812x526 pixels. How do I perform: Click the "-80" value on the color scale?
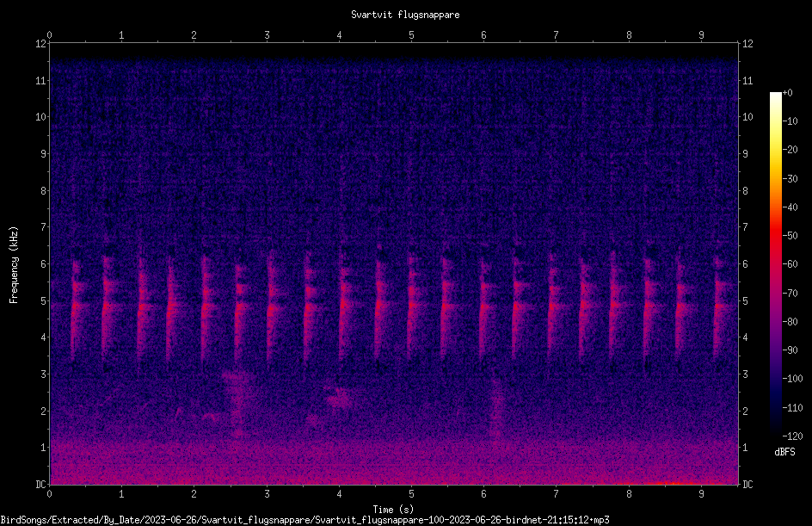pos(790,322)
